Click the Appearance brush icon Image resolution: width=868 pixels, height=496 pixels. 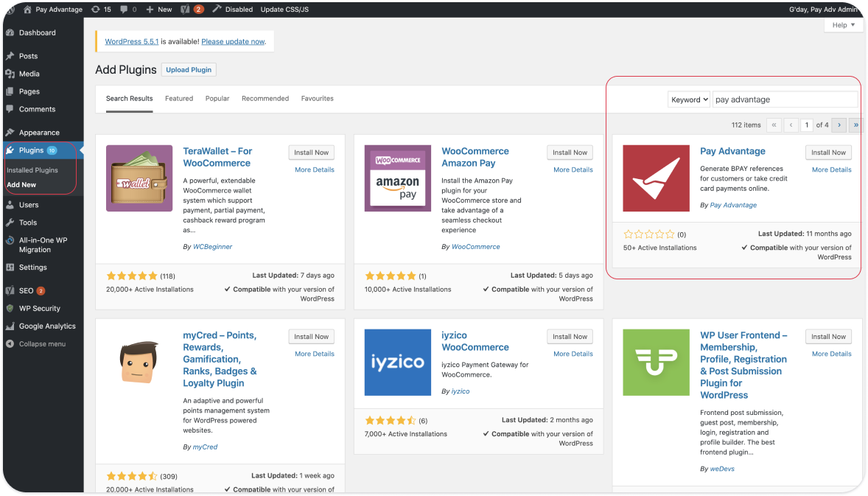click(x=10, y=133)
